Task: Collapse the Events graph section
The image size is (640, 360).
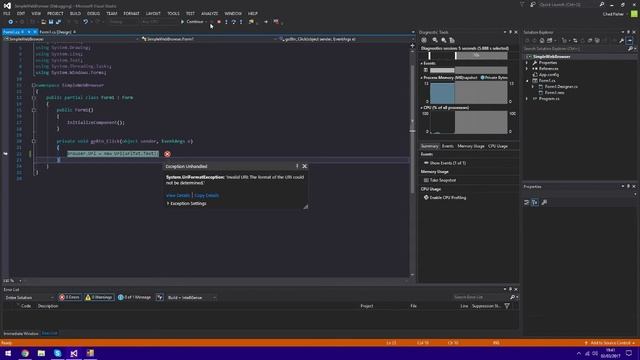Action: 422,63
